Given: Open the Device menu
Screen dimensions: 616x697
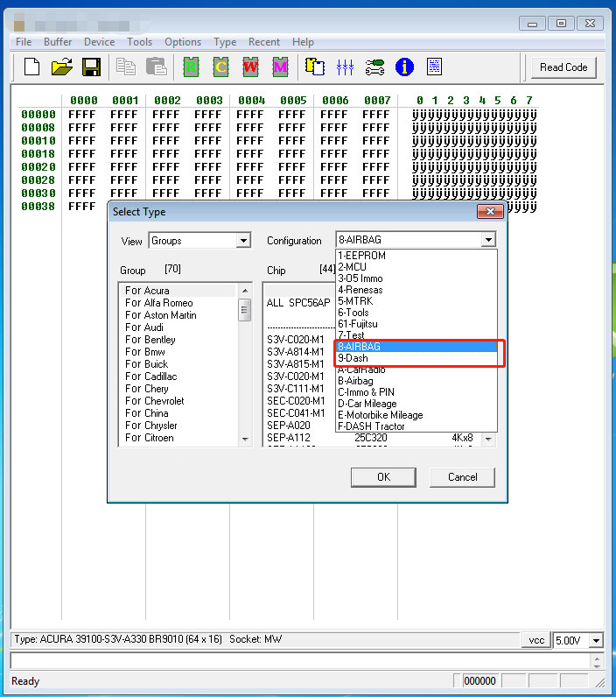Looking at the screenshot, I should [99, 42].
